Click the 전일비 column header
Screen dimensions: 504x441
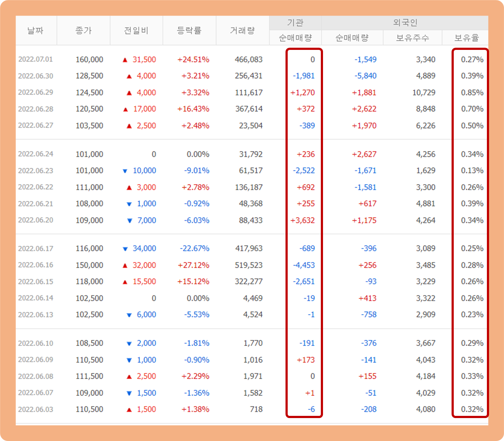point(136,31)
